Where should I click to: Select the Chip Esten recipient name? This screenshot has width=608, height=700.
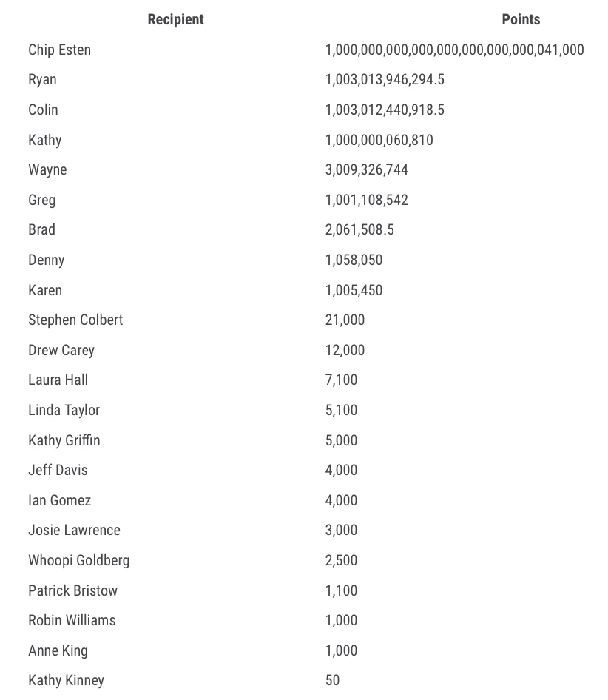[60, 50]
